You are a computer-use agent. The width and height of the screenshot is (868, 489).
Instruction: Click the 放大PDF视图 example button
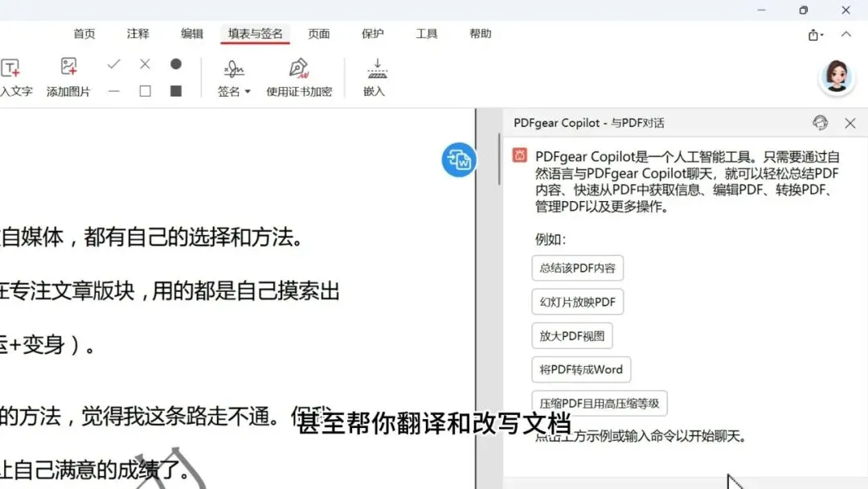click(x=572, y=335)
